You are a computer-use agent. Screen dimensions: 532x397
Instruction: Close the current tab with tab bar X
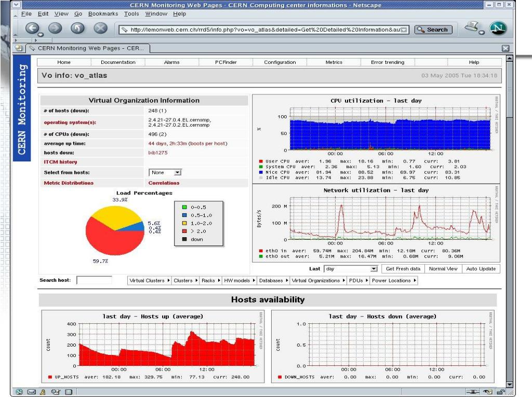coord(506,48)
